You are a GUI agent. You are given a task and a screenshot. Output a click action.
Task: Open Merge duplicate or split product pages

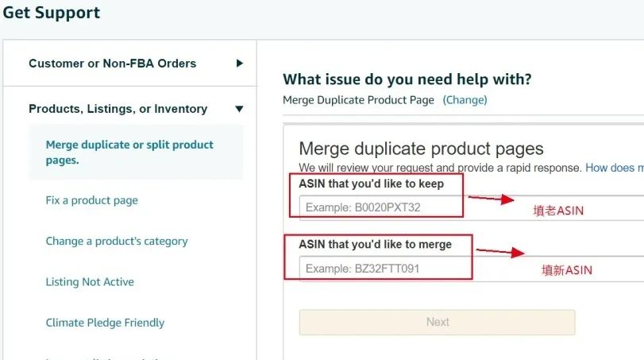(x=129, y=152)
